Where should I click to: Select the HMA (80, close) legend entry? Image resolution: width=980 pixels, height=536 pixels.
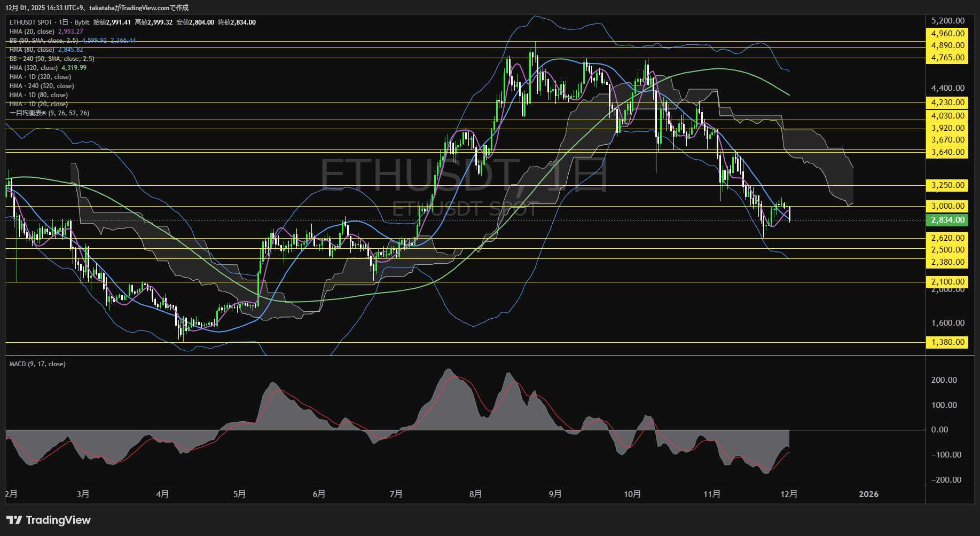pos(31,49)
